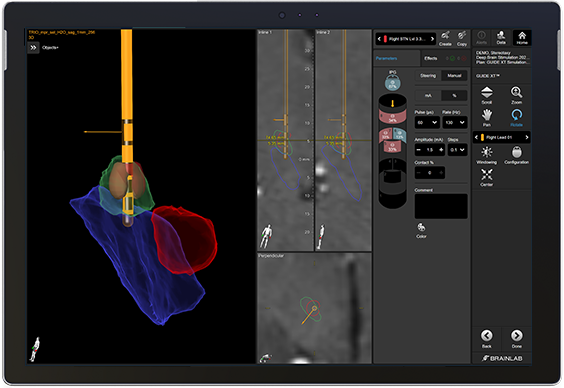
Task: Toggle the left segmented contact at 33%
Action: pos(385,135)
